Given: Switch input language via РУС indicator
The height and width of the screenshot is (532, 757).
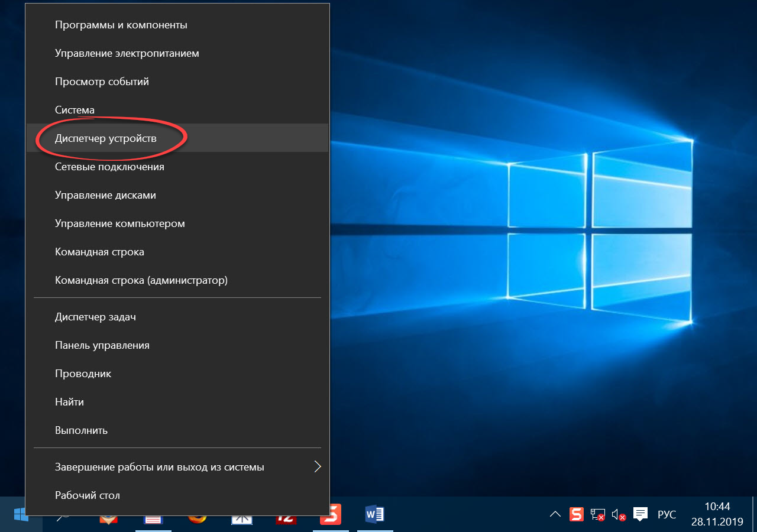Looking at the screenshot, I should point(667,515).
